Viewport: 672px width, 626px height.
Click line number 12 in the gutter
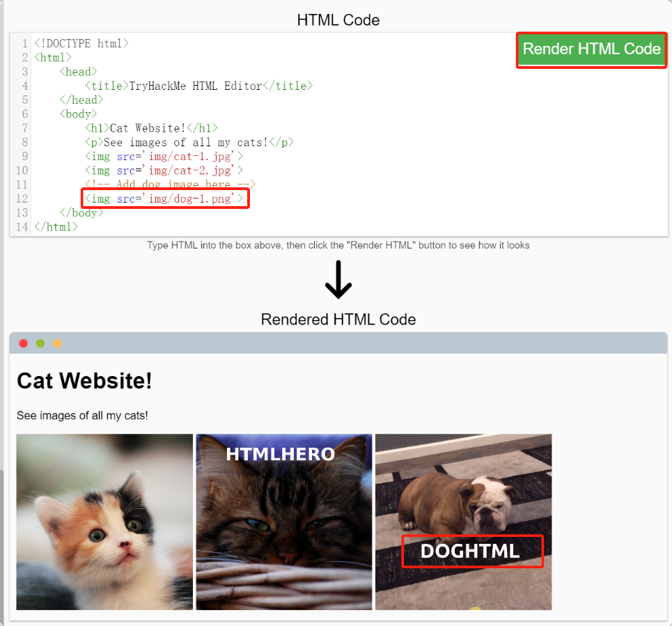point(22,199)
